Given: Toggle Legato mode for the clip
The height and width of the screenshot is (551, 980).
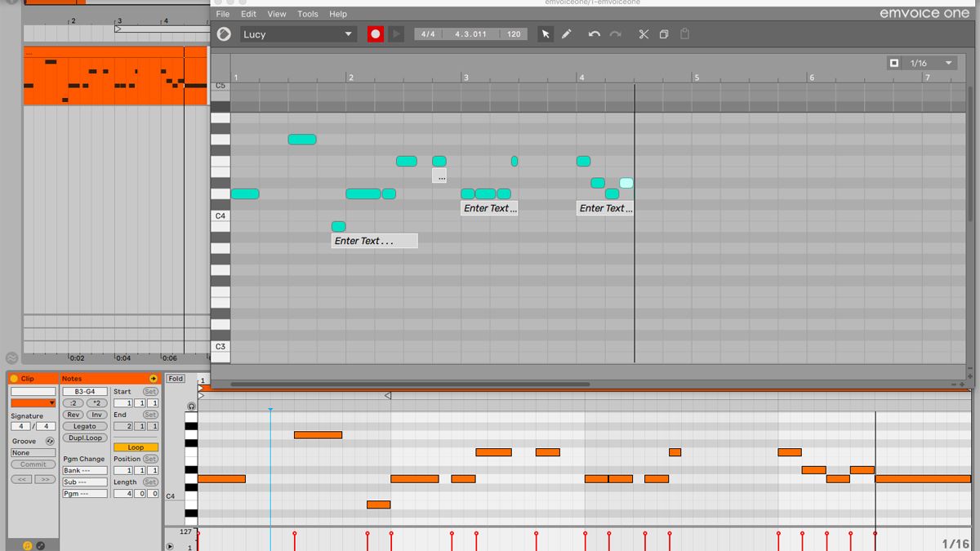Looking at the screenshot, I should pyautogui.click(x=84, y=426).
